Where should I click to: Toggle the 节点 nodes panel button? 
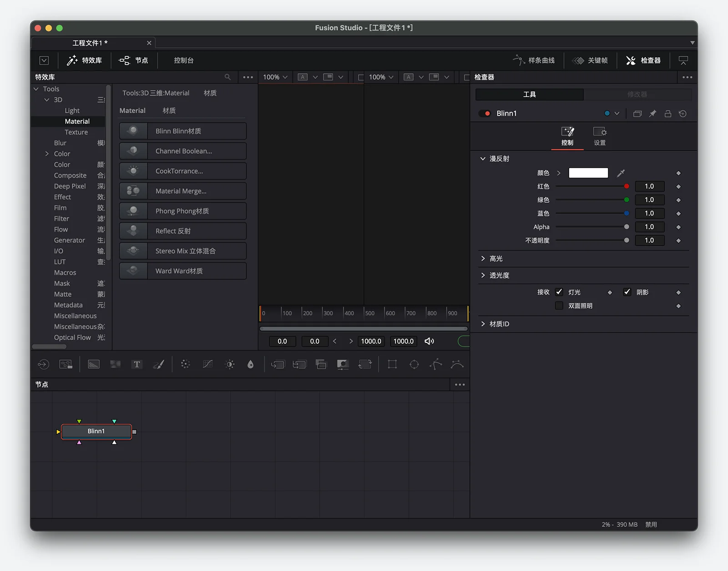pos(133,60)
